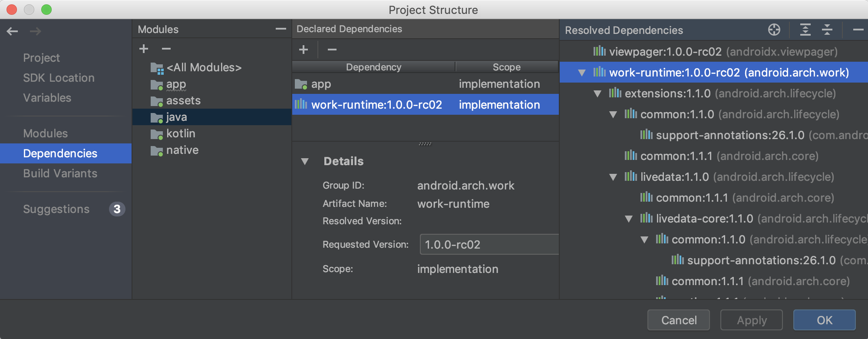The image size is (868, 339).
Task: Click the back navigation arrow
Action: (x=12, y=31)
